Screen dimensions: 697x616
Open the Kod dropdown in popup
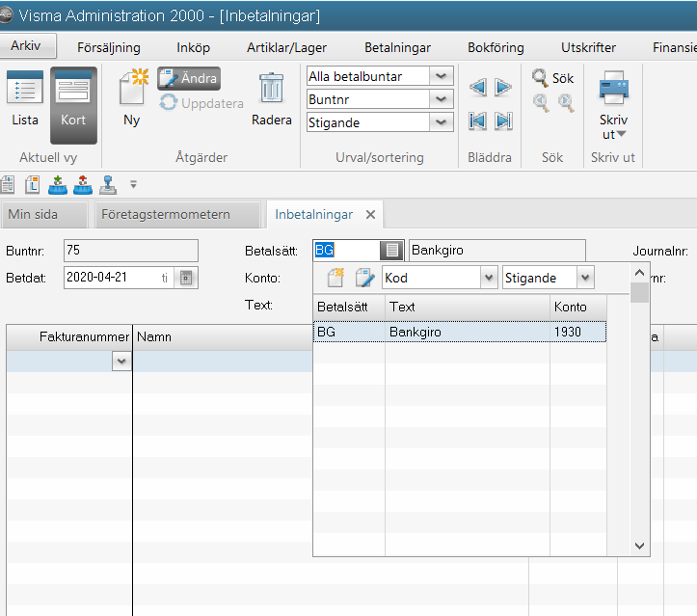click(488, 278)
